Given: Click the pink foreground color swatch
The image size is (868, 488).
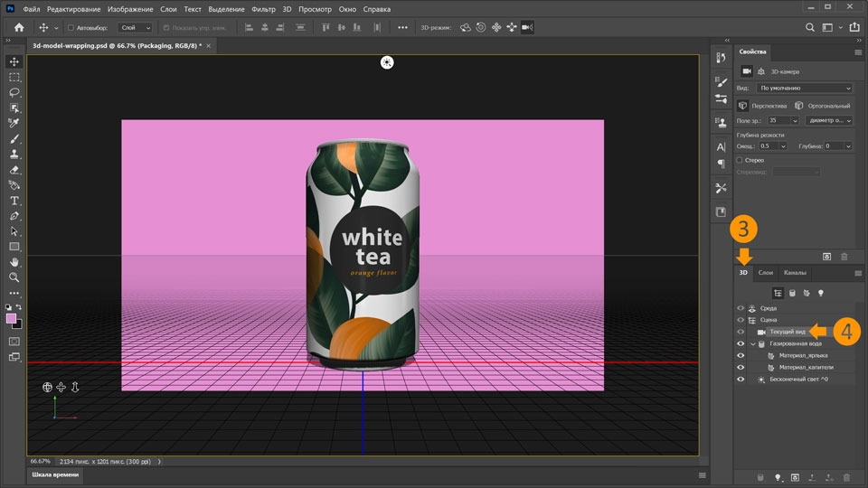Looking at the screenshot, I should [x=12, y=318].
